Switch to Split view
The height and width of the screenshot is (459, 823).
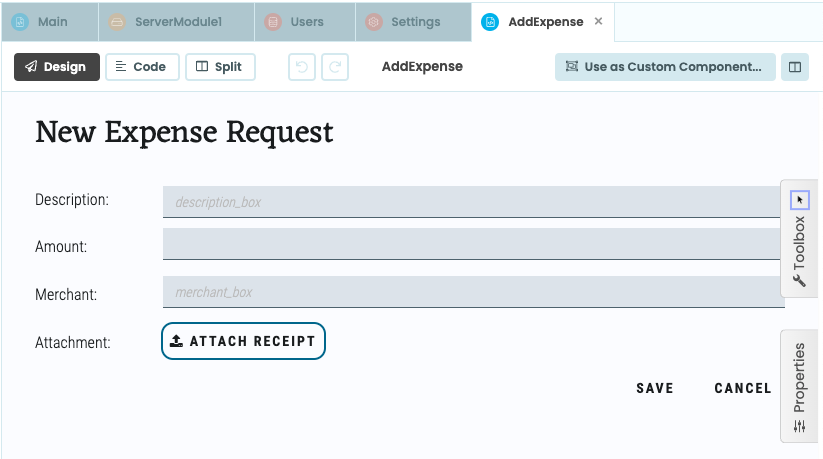click(220, 67)
